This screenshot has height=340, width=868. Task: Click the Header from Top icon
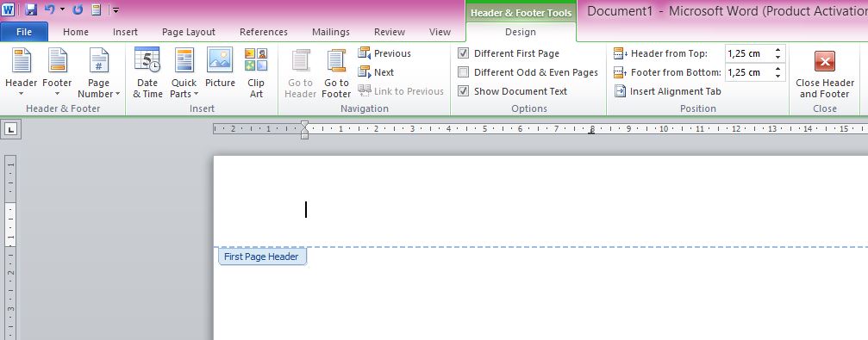(621, 53)
